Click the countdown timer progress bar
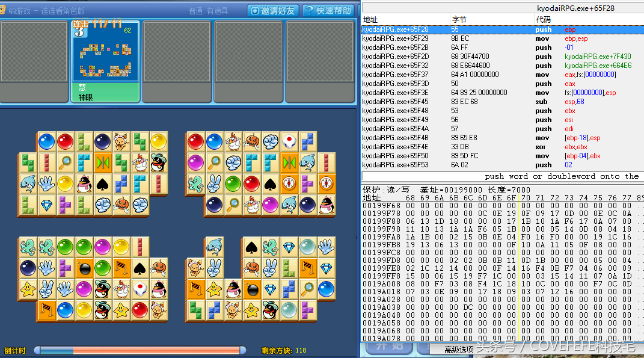The image size is (644, 358). [x=140, y=350]
